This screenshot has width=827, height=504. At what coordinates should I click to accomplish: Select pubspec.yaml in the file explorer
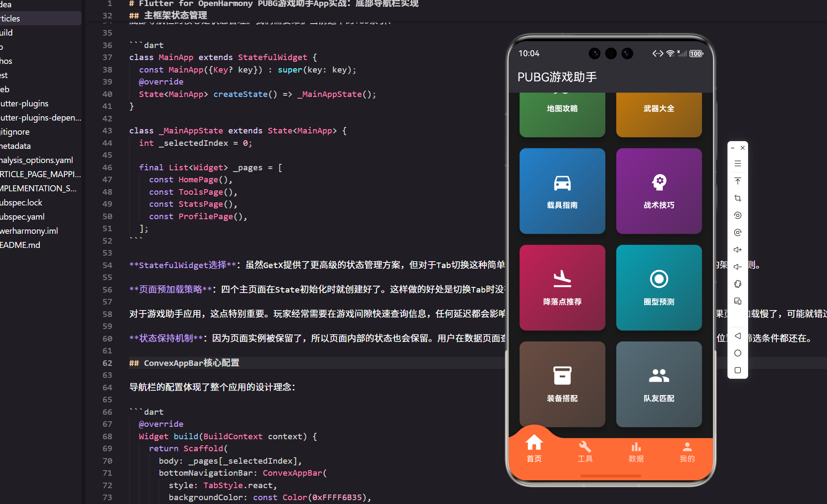pos(22,216)
